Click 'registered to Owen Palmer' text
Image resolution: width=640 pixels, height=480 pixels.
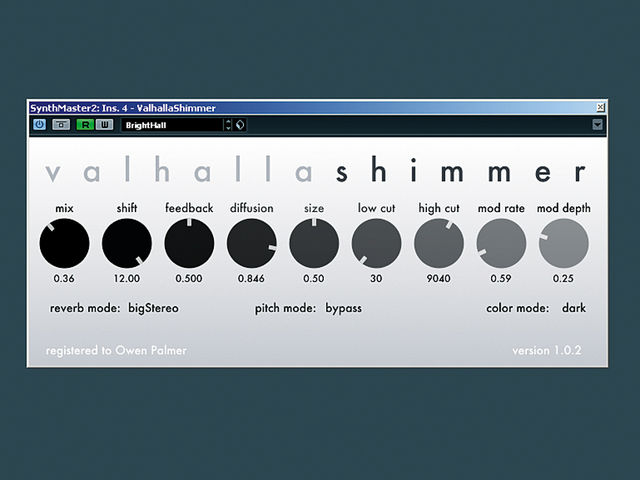click(x=116, y=351)
